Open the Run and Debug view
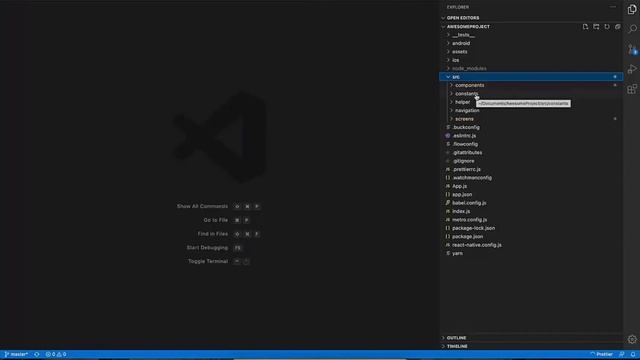 [632, 69]
